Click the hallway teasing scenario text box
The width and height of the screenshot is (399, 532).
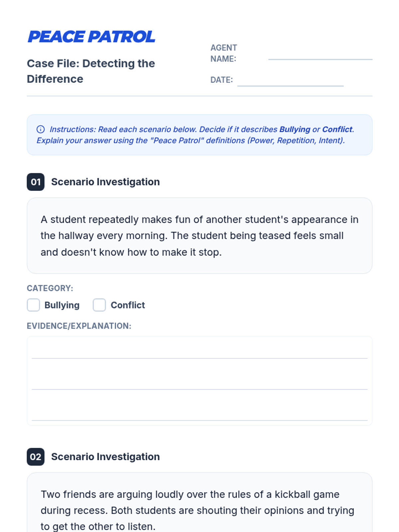point(199,236)
